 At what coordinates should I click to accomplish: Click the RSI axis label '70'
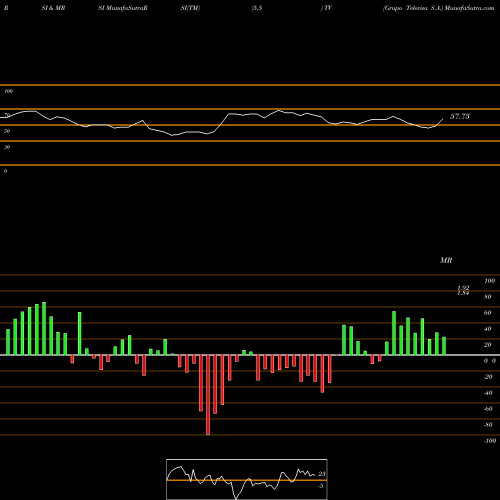(7, 115)
